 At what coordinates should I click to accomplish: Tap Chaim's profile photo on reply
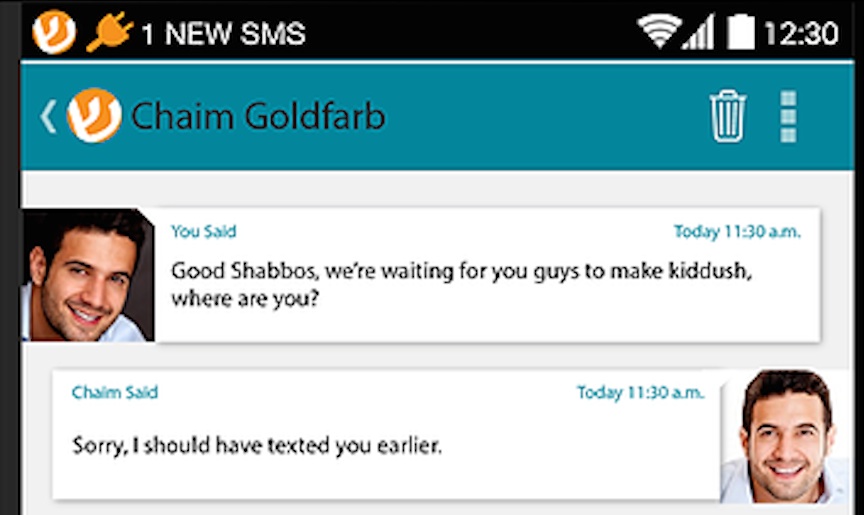coord(785,436)
